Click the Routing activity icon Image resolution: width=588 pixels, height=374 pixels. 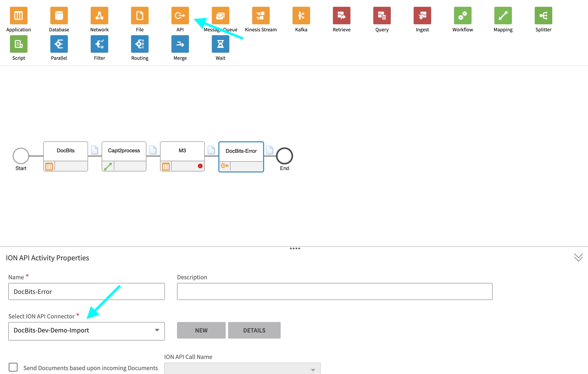click(140, 44)
